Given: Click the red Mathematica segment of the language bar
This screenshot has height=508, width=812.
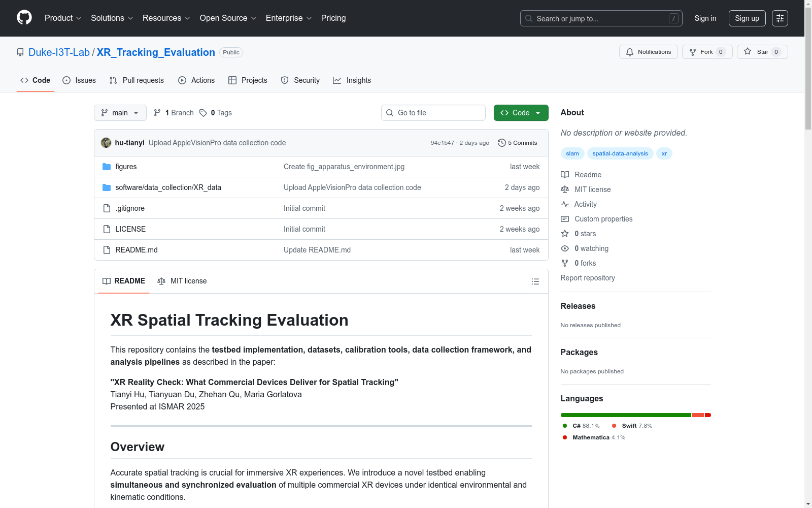Looking at the screenshot, I should coord(708,415).
